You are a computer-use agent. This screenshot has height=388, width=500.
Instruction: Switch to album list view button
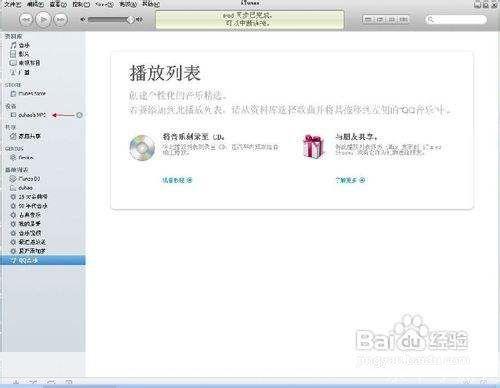tap(380, 19)
